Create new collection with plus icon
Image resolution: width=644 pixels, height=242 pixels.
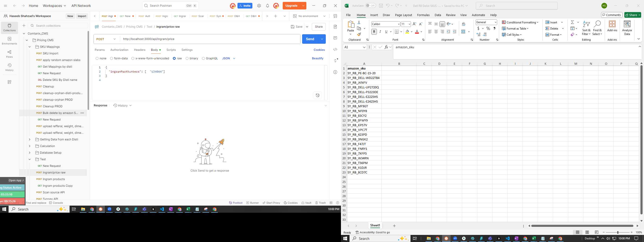click(x=24, y=26)
